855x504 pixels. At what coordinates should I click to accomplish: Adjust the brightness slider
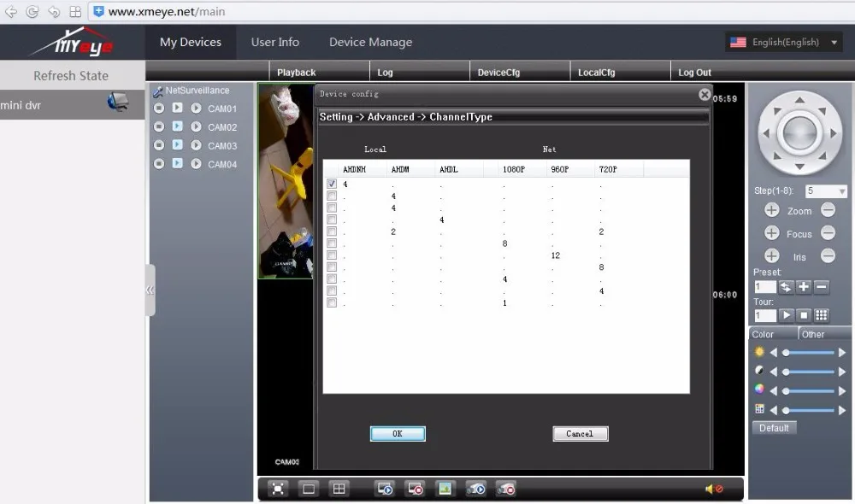(808, 353)
